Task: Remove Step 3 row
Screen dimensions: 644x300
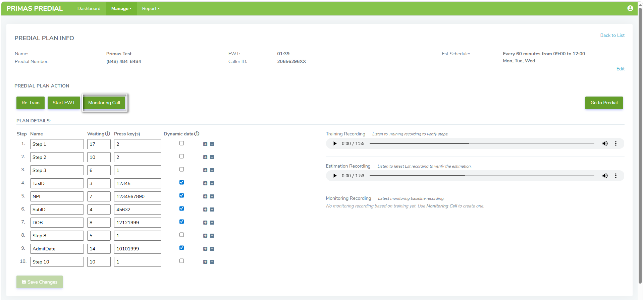Action: [x=212, y=170]
